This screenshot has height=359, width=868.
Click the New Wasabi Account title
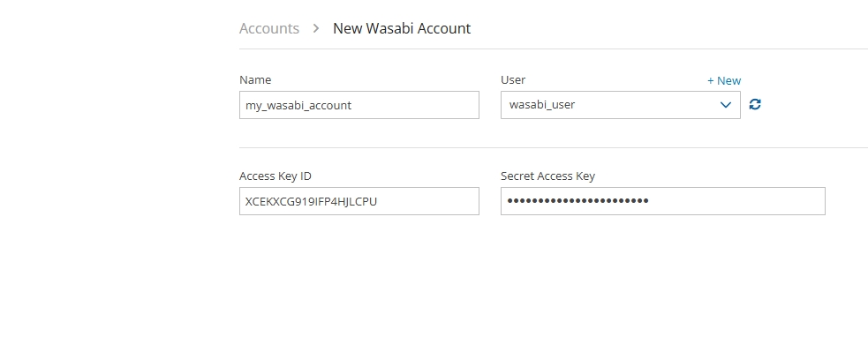pos(402,28)
